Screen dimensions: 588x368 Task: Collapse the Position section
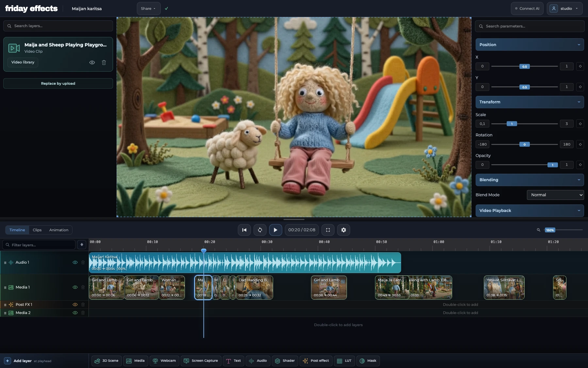530,44
